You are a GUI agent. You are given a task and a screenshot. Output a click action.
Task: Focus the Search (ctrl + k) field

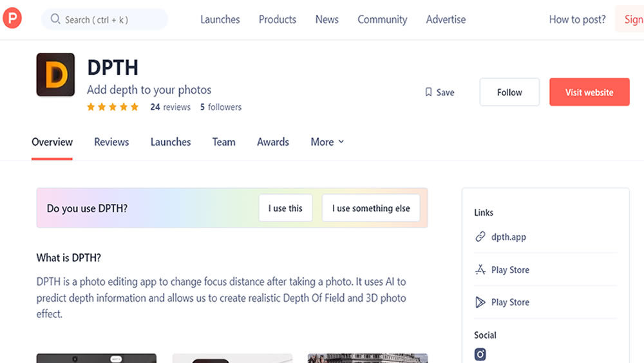coord(105,19)
